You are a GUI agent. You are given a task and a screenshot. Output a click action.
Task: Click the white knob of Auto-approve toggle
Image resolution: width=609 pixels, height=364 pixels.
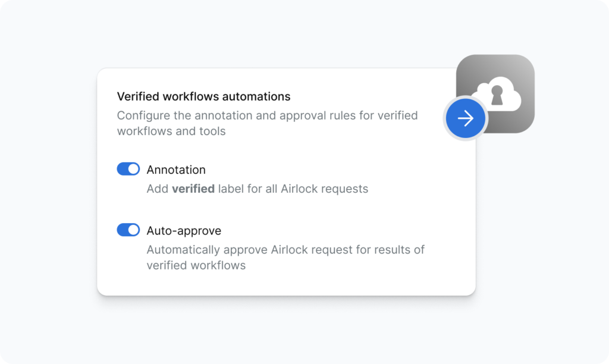click(x=133, y=230)
